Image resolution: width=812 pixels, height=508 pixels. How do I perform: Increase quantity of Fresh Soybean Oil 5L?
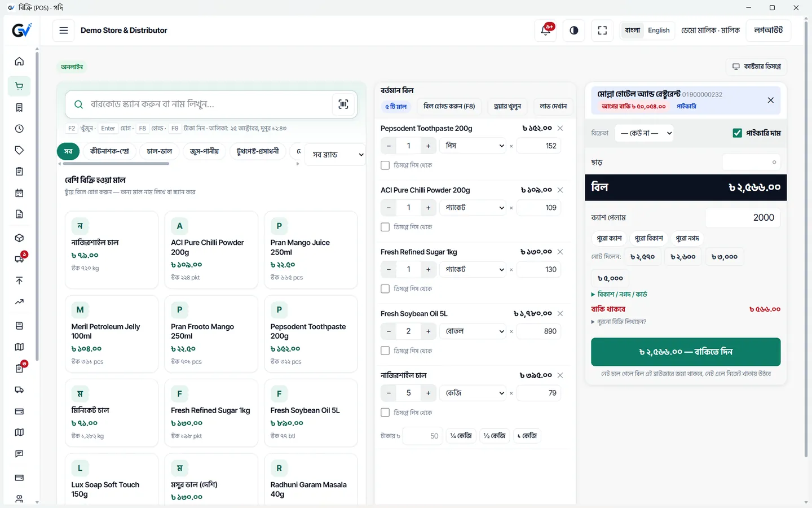click(429, 331)
